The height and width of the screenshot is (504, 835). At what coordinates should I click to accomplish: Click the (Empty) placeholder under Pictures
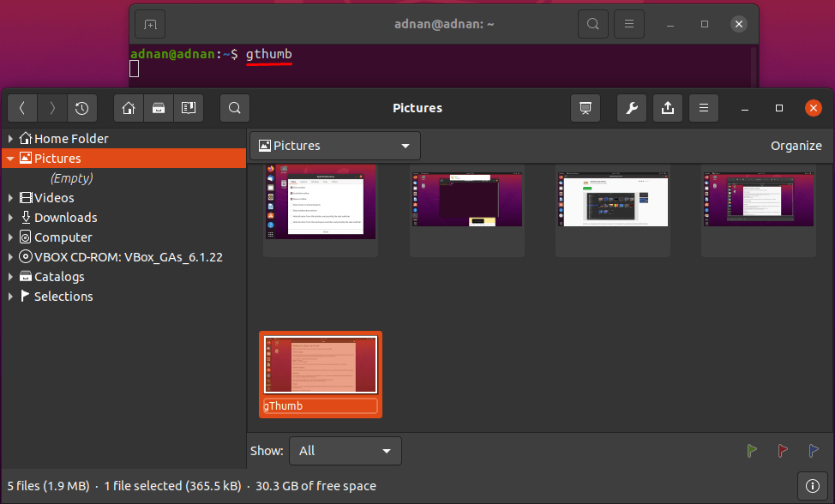click(71, 177)
